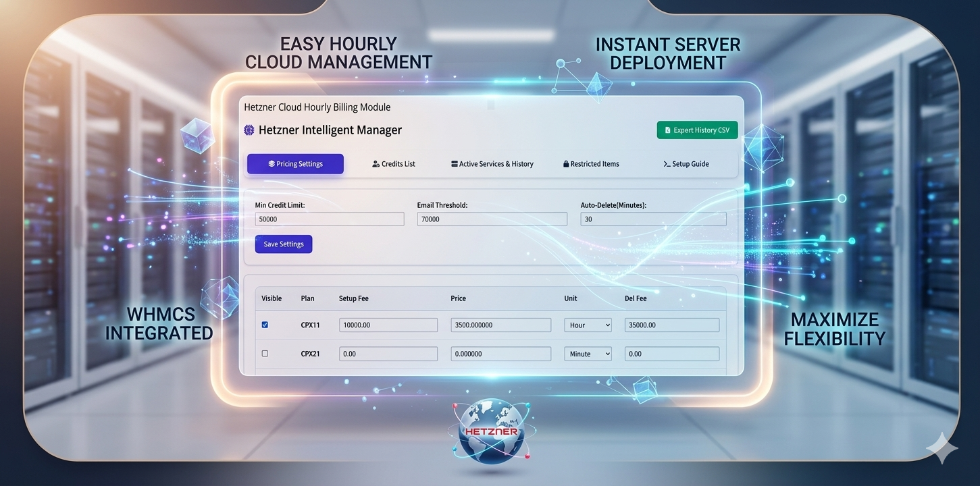Click the user icon beside Credits List

point(376,164)
